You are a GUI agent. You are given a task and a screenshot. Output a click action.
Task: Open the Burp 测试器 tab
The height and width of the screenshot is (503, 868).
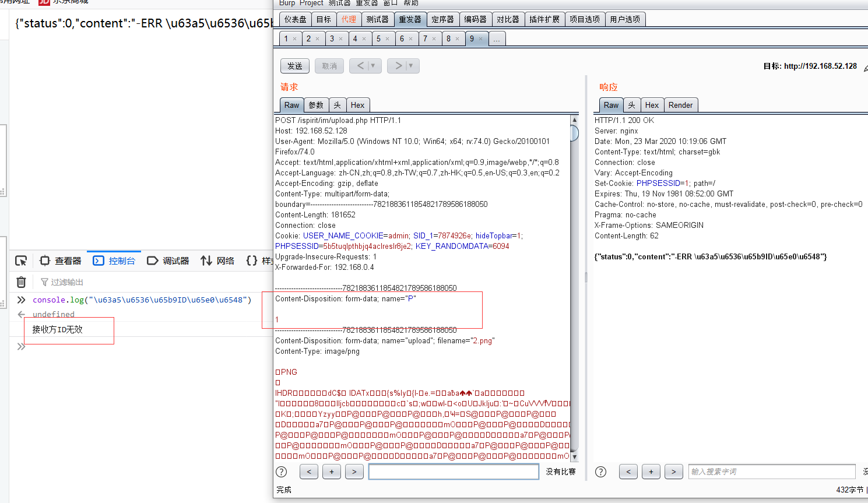point(378,19)
